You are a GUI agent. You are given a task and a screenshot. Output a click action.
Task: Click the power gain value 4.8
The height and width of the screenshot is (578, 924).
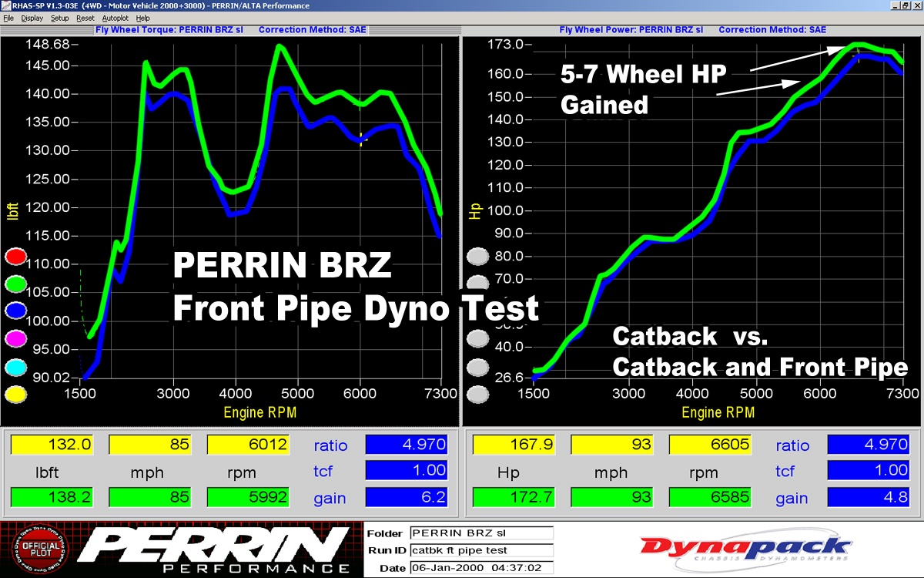coord(868,498)
